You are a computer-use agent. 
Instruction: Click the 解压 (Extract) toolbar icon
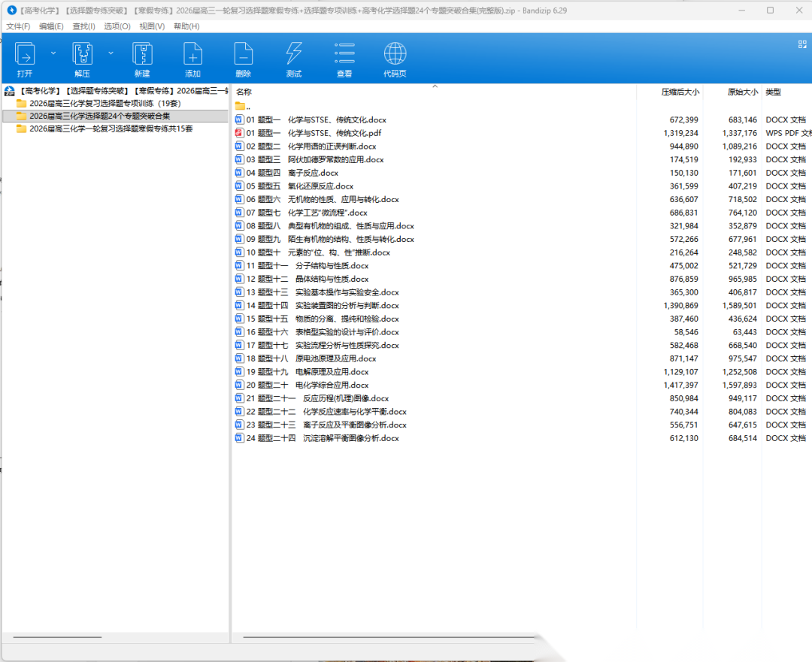(x=82, y=55)
